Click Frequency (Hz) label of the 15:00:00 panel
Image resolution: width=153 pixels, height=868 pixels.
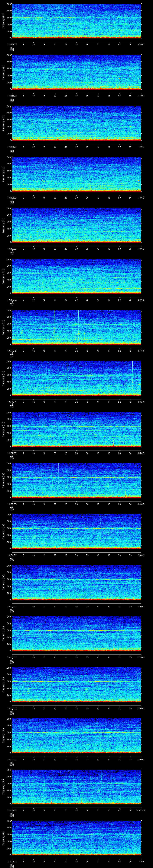pos(3,838)
